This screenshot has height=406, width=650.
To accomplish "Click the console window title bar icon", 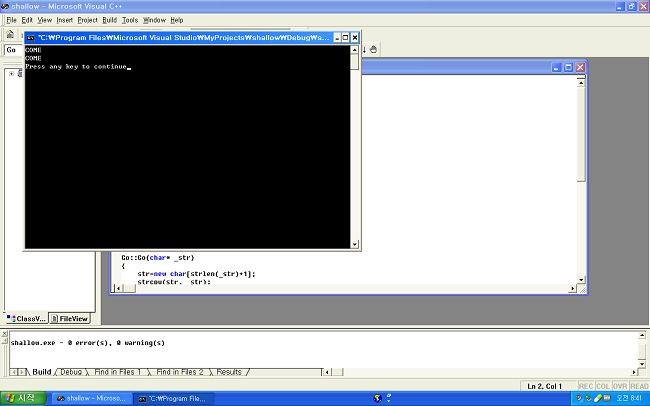I will (x=31, y=37).
